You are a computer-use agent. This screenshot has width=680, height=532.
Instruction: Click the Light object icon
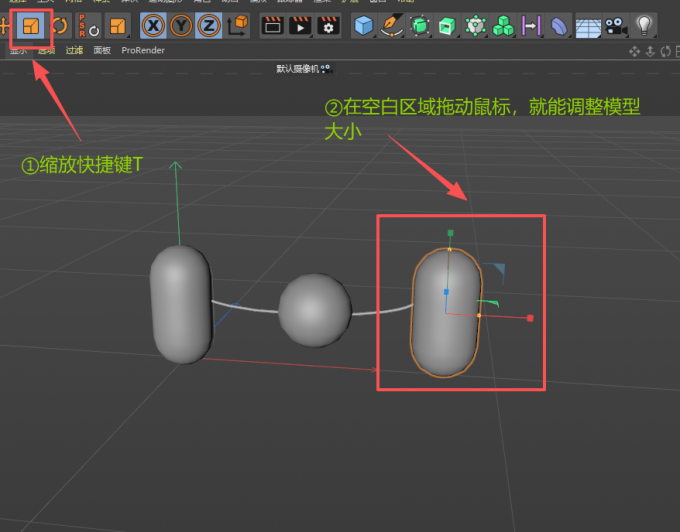coord(645,26)
